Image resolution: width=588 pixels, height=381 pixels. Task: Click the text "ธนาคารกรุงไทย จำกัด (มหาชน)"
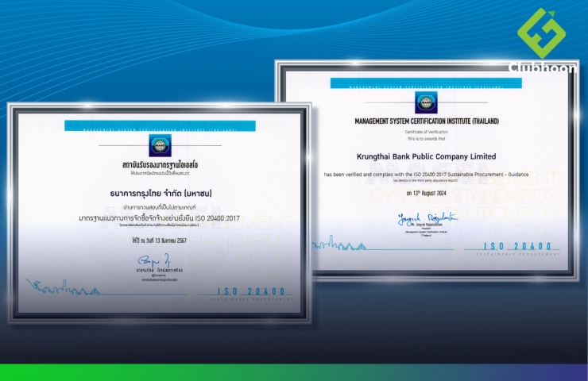pyautogui.click(x=161, y=194)
